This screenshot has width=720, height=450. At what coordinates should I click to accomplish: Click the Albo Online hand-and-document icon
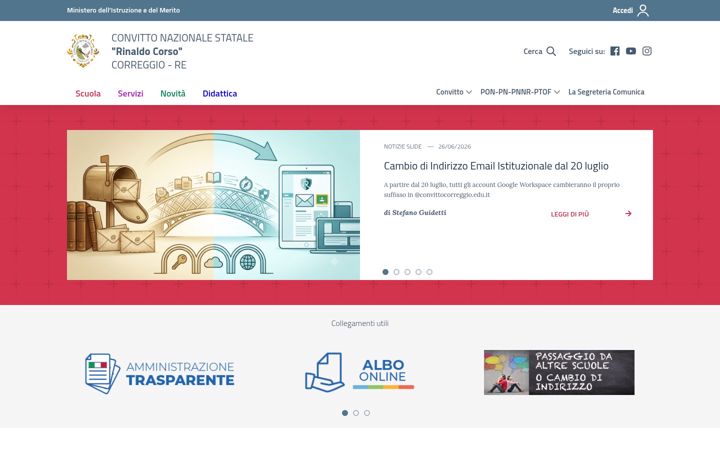point(325,372)
